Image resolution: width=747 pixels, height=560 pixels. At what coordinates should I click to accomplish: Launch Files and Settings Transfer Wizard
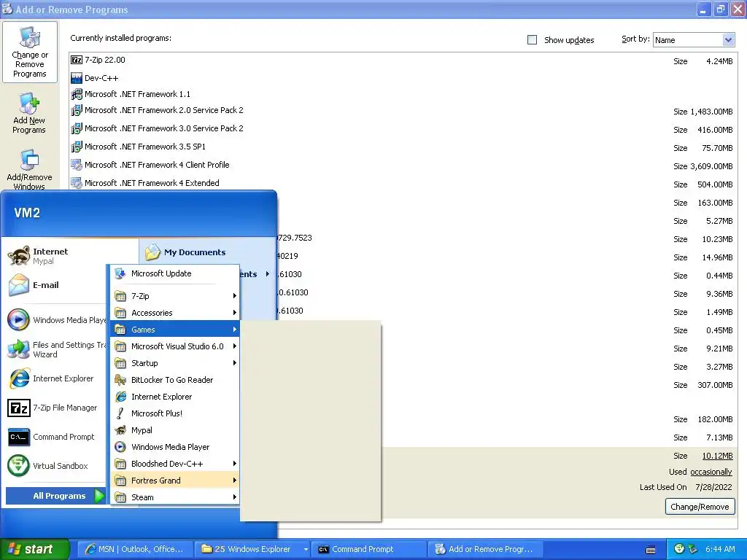click(x=56, y=349)
